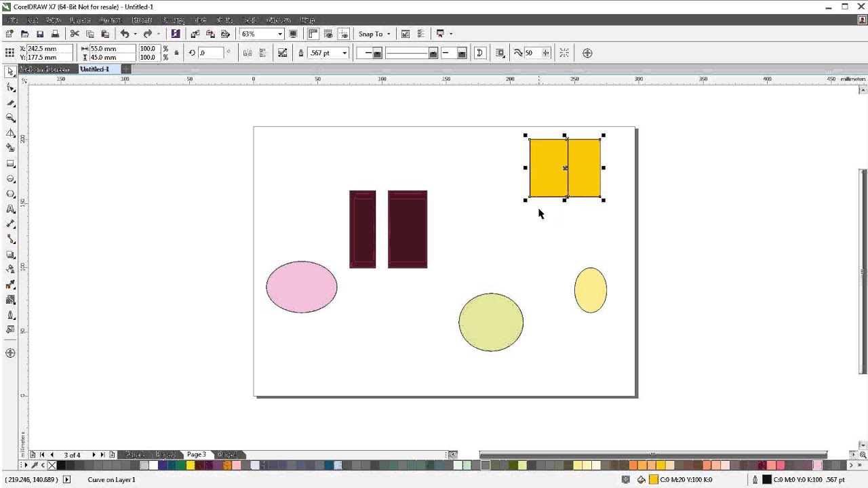Image resolution: width=868 pixels, height=488 pixels.
Task: Go to the next page
Action: tap(94, 455)
